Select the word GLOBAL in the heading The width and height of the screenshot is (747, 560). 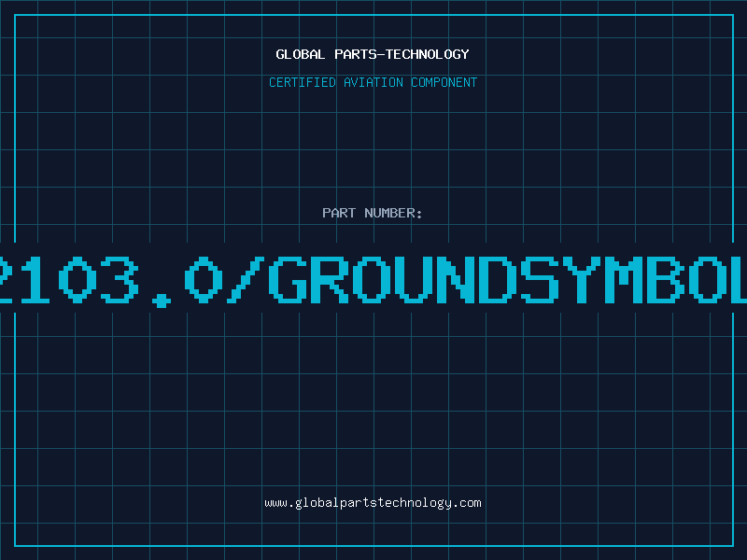tap(300, 54)
